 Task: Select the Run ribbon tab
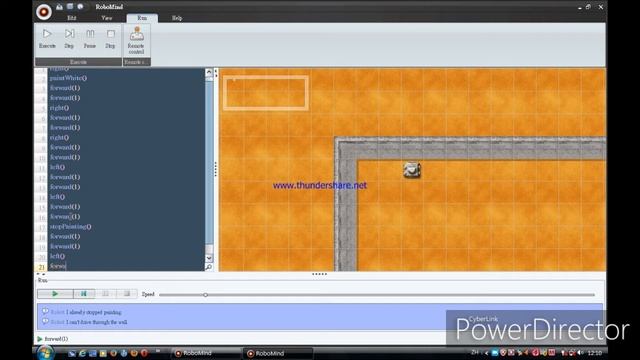(x=142, y=18)
